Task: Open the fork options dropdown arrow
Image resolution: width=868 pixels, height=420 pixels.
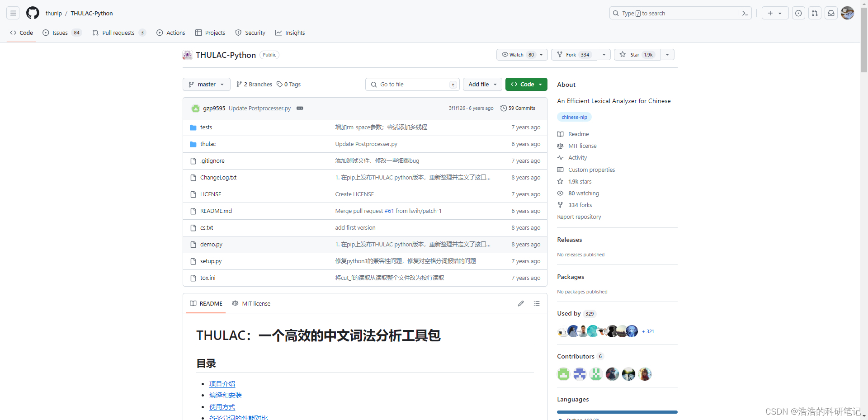Action: (x=604, y=55)
